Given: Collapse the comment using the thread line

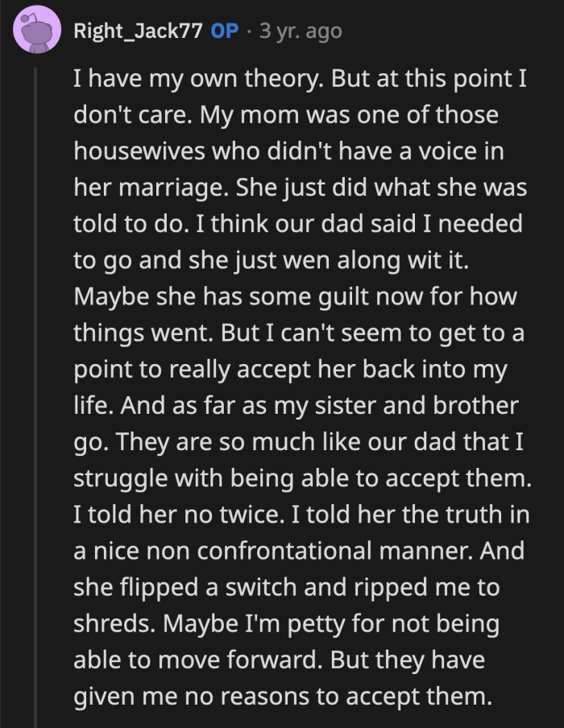Looking at the screenshot, I should point(36,387).
